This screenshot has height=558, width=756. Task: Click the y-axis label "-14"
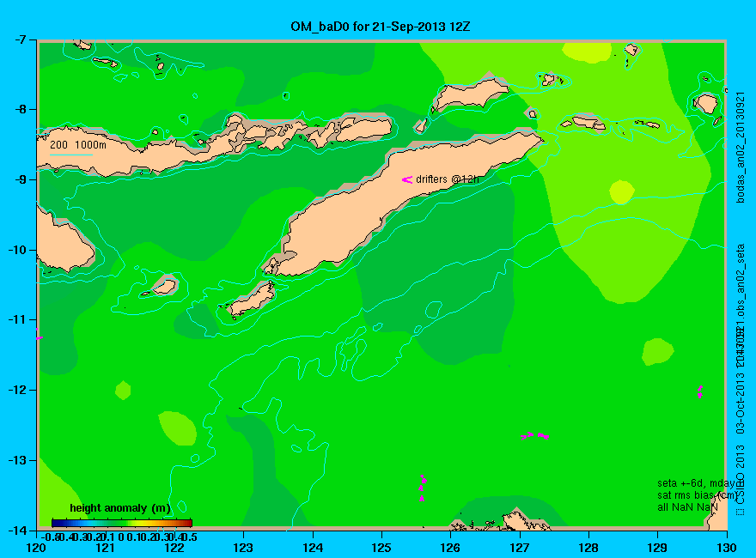(x=18, y=531)
